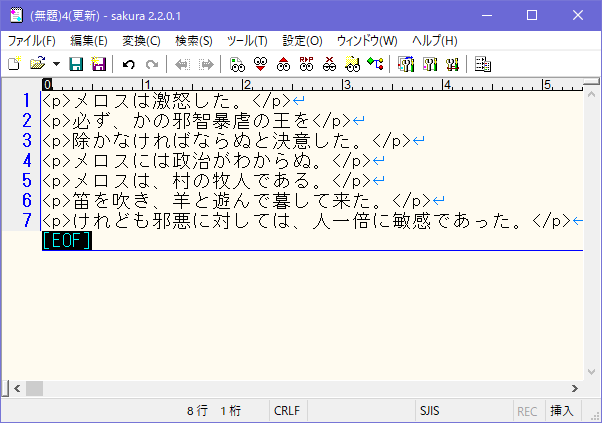Click line number 5 in the gutter
The image size is (602, 423).
pos(26,180)
